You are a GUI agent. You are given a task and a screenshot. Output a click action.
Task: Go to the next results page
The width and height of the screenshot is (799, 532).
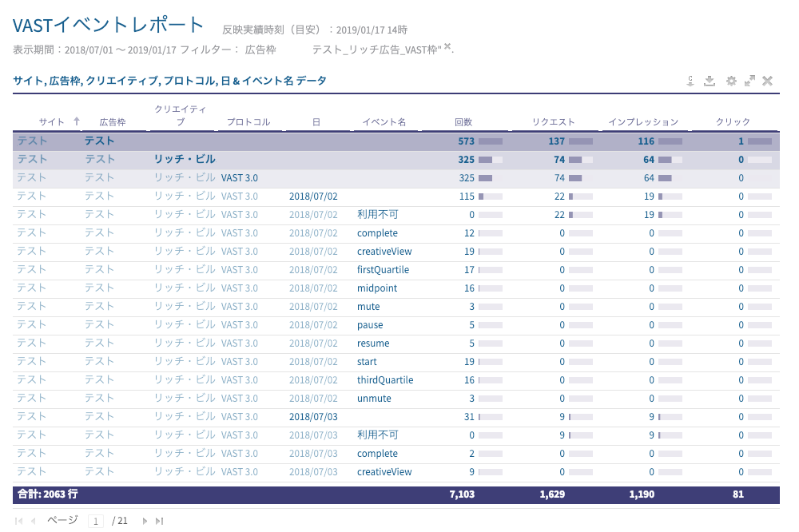(x=145, y=521)
